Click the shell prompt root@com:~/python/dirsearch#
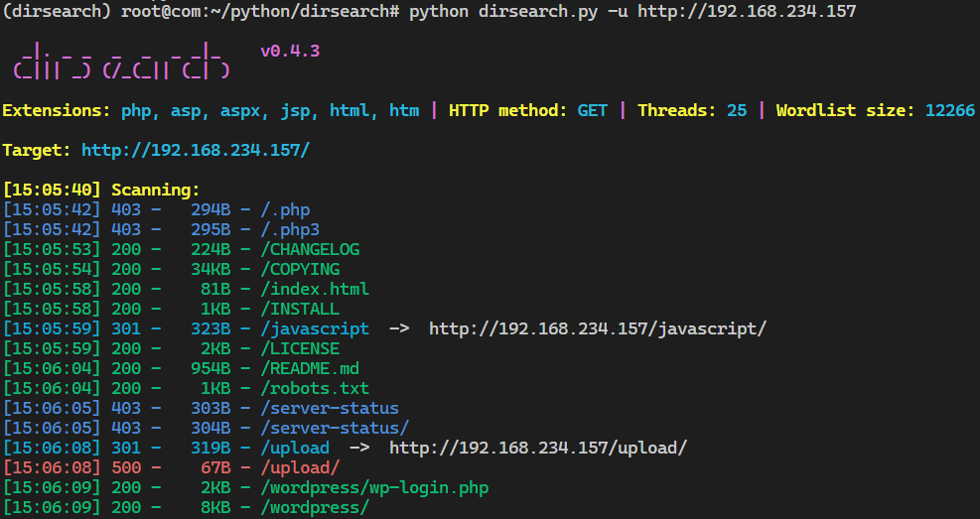The width and height of the screenshot is (980, 519). (x=260, y=11)
